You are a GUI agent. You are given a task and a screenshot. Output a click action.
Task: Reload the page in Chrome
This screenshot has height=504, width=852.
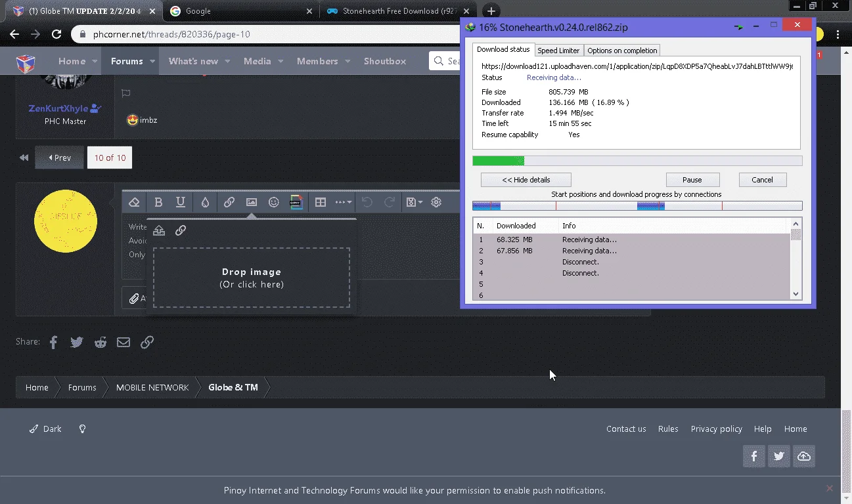coord(56,34)
